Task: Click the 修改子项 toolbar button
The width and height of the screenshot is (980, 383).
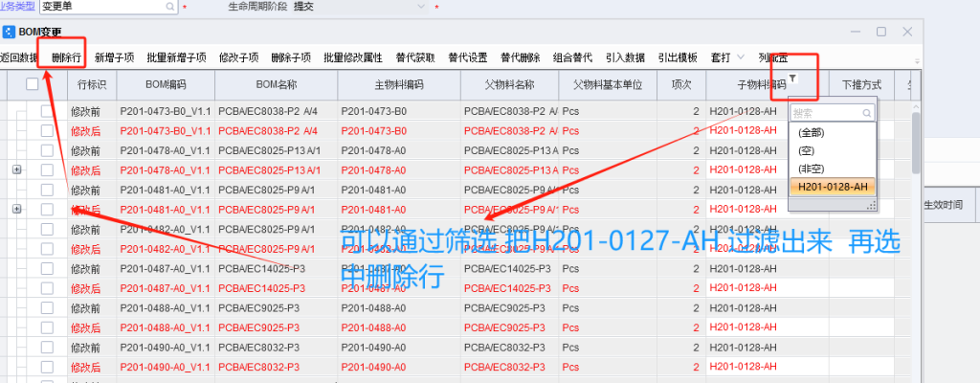Action: (x=238, y=57)
